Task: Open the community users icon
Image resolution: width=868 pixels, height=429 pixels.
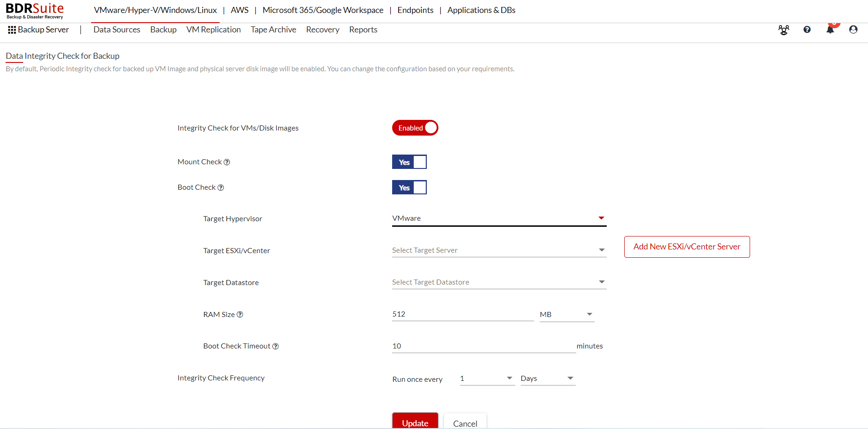Action: tap(784, 30)
